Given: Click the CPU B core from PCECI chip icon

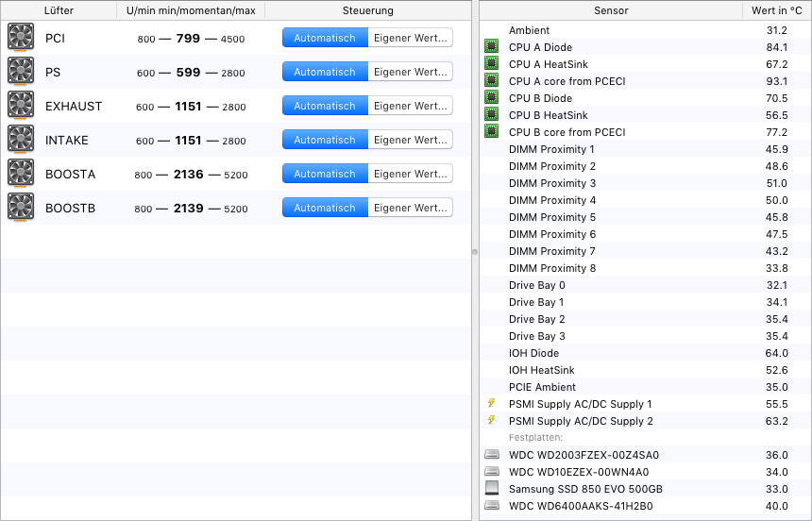Looking at the screenshot, I should [491, 131].
